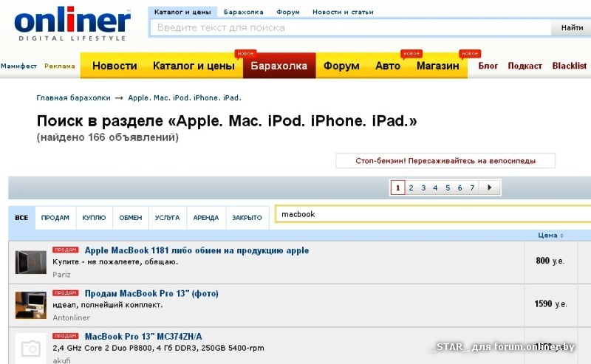591x364 pixels.
Task: Open the Форум section in yellow menu
Action: coord(341,66)
